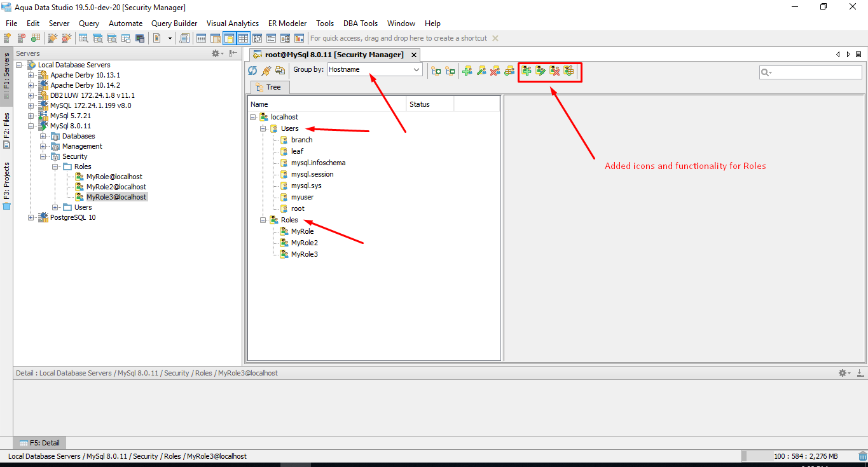Click the Status column header
Screen dimensions: 868x467
(430, 104)
